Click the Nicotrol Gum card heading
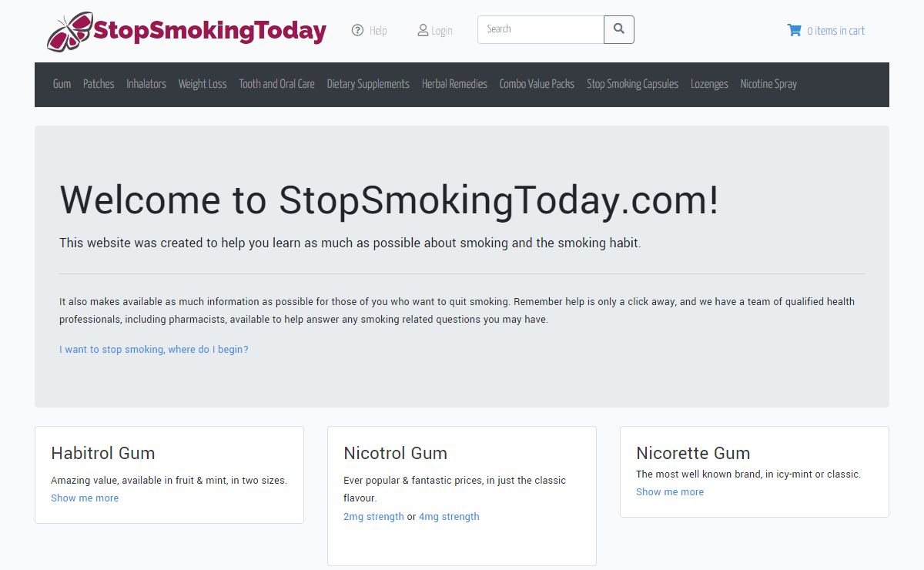924x570 pixels. [x=395, y=453]
